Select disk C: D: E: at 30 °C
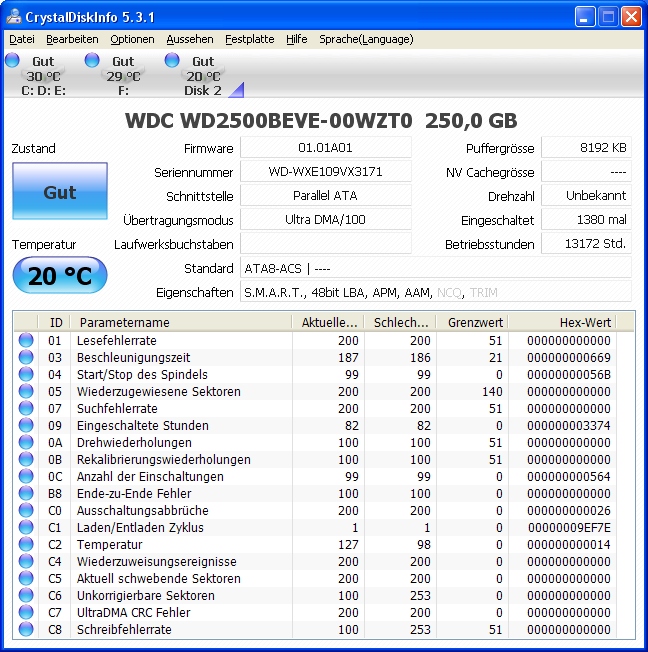The width and height of the screenshot is (648, 652). pyautogui.click(x=43, y=76)
